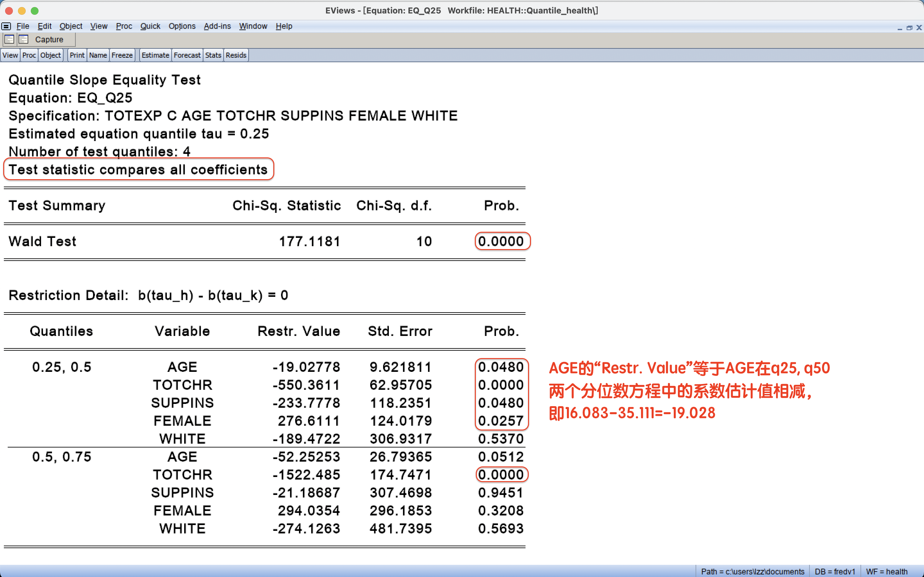This screenshot has width=924, height=577.
Task: Click the EViews system menu icon
Action: (x=6, y=26)
